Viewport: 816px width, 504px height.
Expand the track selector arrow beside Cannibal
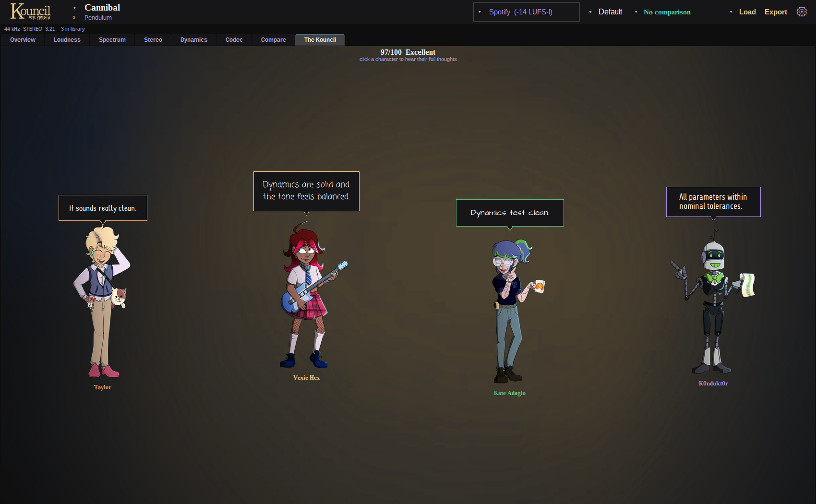74,8
